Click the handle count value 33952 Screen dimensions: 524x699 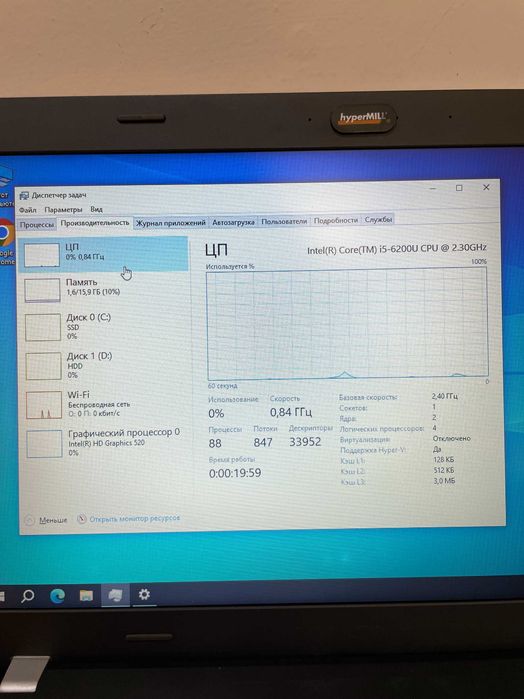[x=305, y=442]
